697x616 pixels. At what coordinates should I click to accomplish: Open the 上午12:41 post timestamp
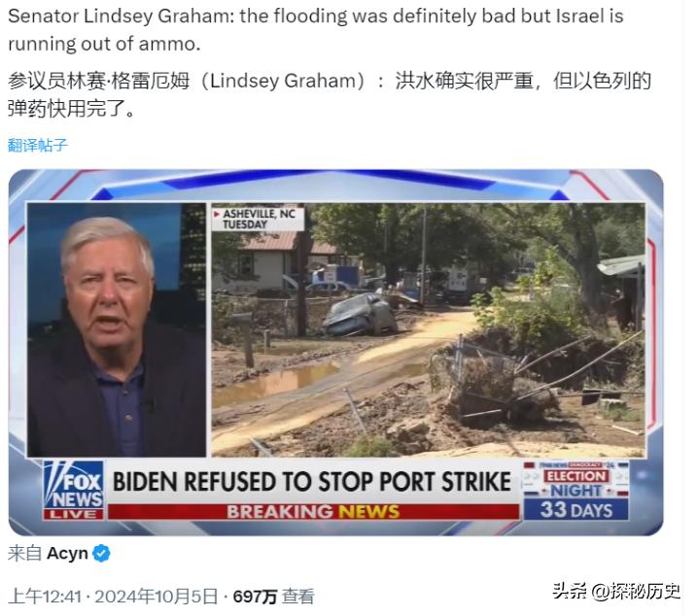click(x=45, y=597)
